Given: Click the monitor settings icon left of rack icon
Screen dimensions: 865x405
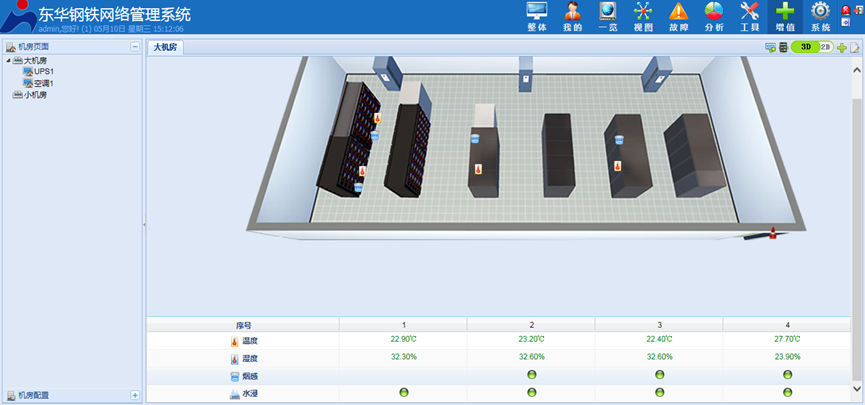Looking at the screenshot, I should click(x=770, y=48).
